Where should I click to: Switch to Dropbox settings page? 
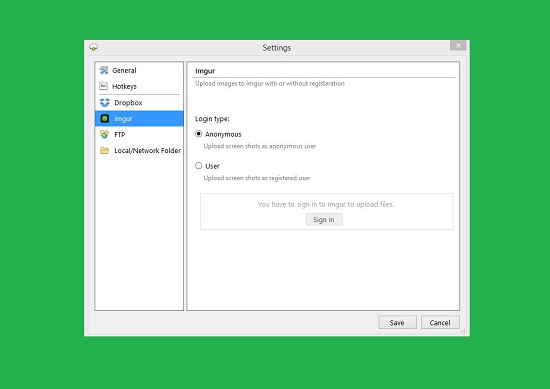(x=139, y=102)
